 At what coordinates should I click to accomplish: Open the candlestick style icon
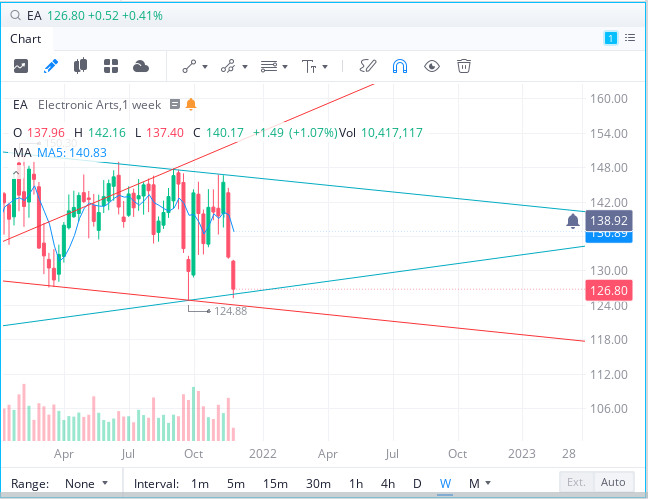[x=81, y=66]
